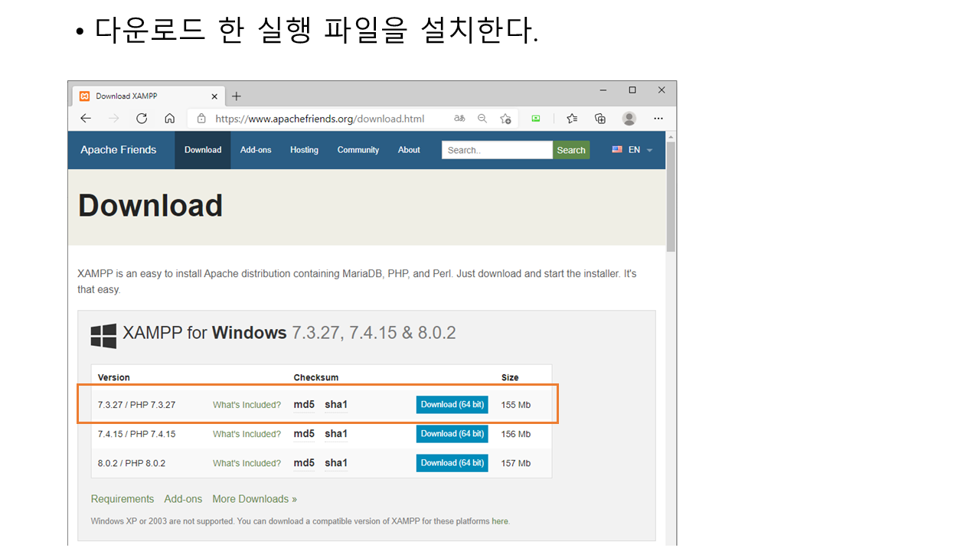Click the zoom out magnifier icon

tap(482, 119)
